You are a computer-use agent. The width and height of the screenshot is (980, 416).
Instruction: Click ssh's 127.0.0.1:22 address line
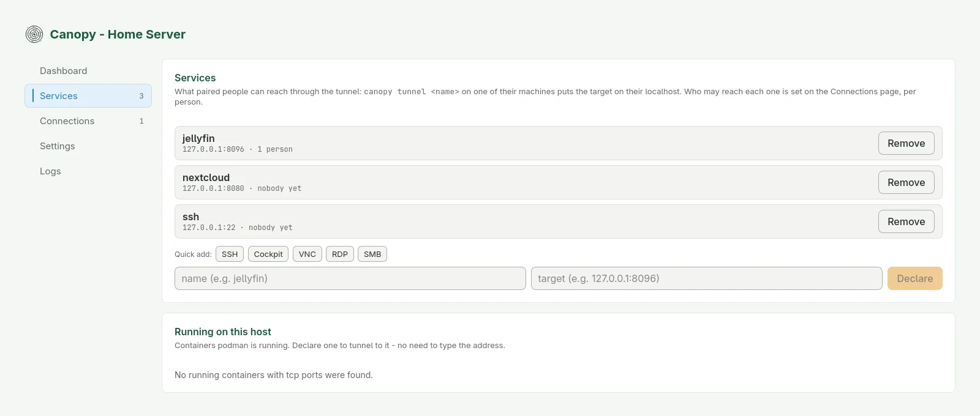238,228
